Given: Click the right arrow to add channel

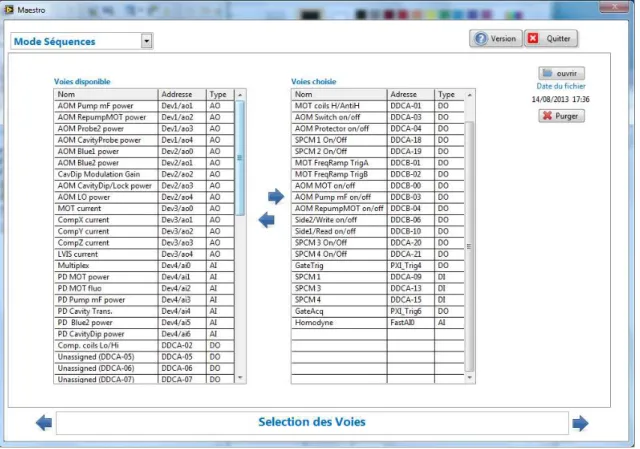Looking at the screenshot, I should click(276, 197).
